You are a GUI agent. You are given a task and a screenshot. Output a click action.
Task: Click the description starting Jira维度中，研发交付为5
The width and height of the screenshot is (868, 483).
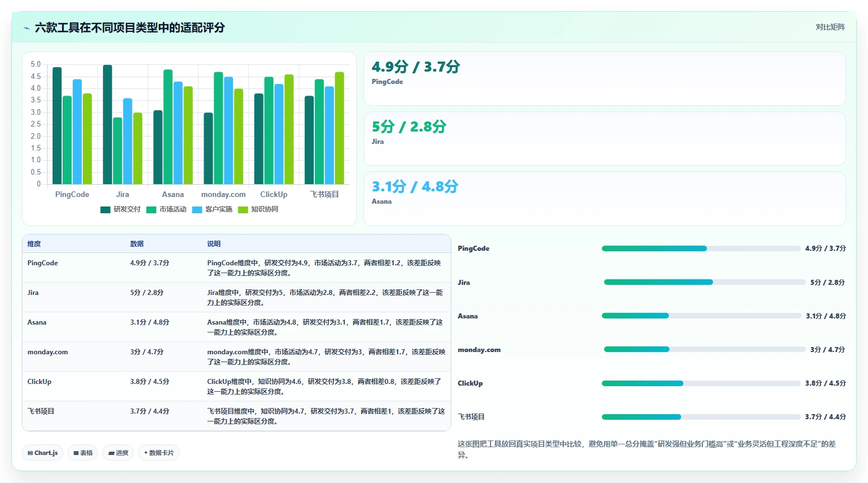coord(325,298)
